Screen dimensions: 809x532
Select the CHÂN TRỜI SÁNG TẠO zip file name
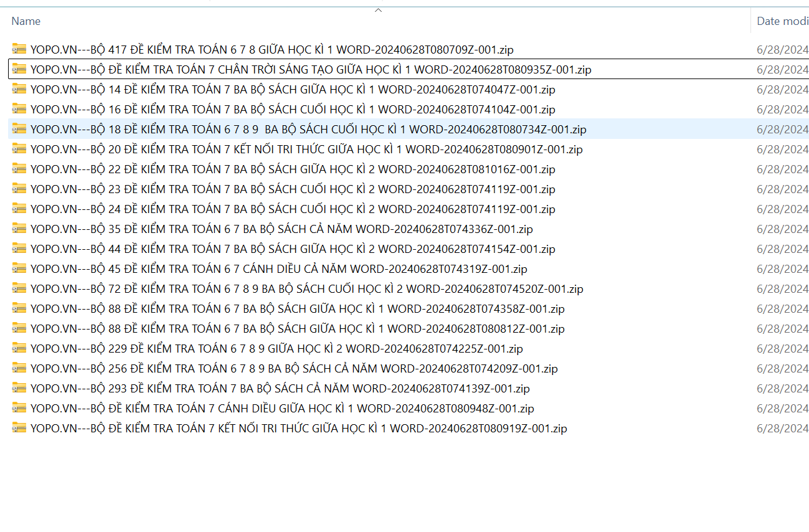coord(310,70)
